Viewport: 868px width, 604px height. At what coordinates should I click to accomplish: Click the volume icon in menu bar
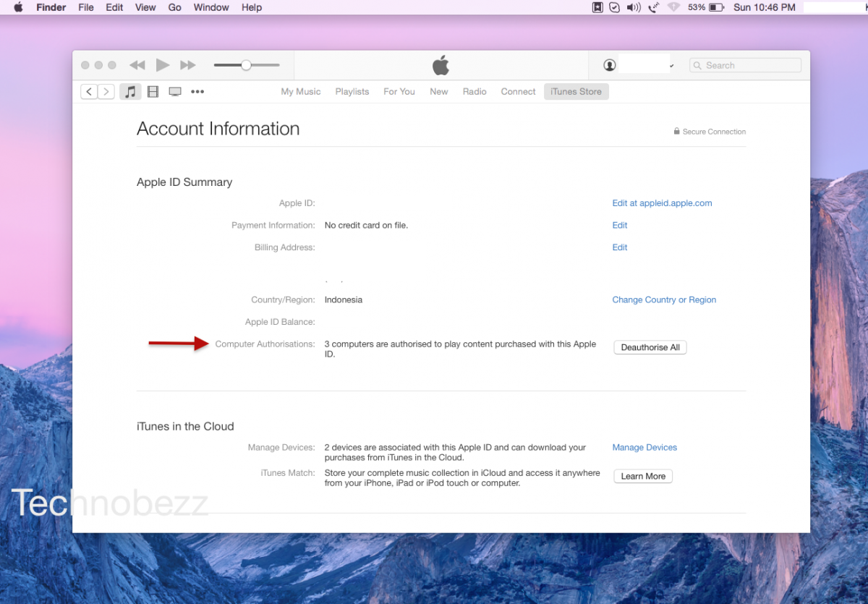634,7
